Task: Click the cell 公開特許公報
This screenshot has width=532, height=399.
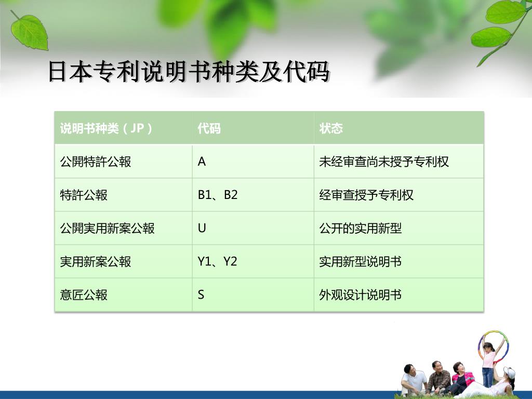Action: (124, 161)
